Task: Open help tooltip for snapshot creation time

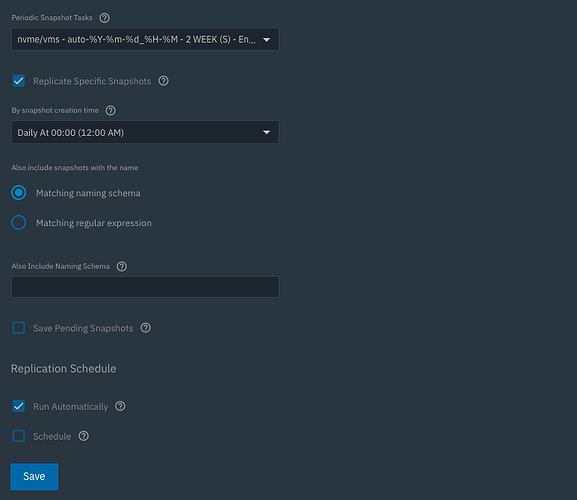Action: (x=110, y=110)
